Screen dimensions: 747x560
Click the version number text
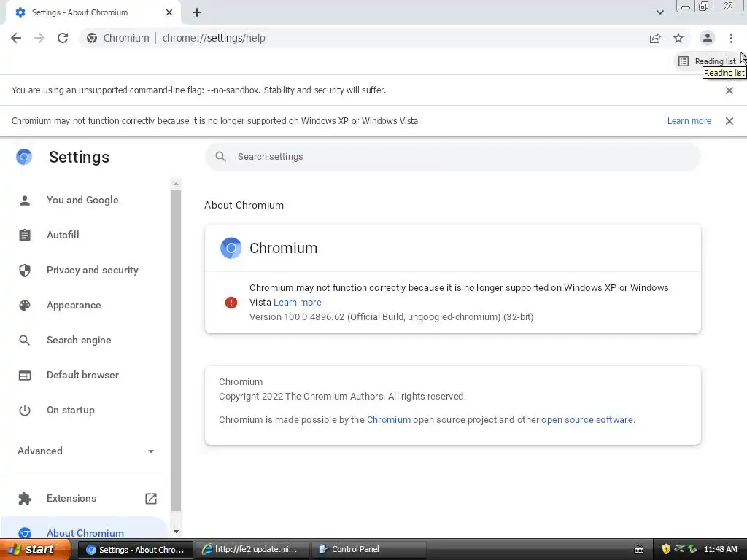coord(392,317)
